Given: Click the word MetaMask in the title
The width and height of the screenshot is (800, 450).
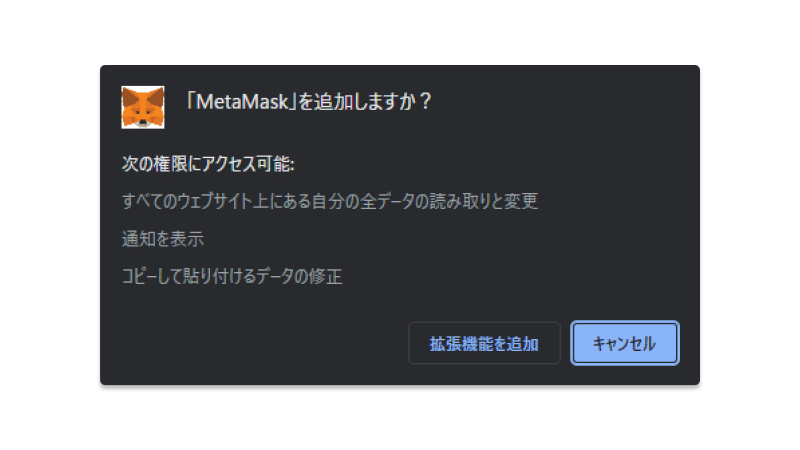Looking at the screenshot, I should (x=242, y=102).
